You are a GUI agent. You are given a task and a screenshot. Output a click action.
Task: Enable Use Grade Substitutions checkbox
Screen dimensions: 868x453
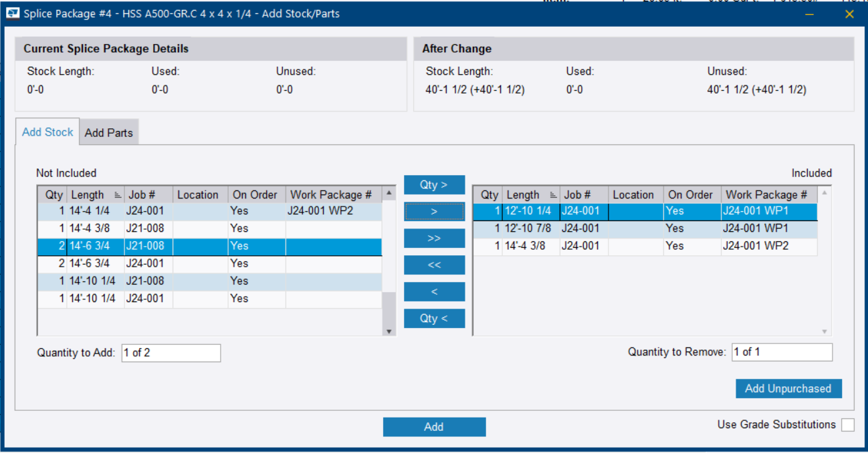847,425
